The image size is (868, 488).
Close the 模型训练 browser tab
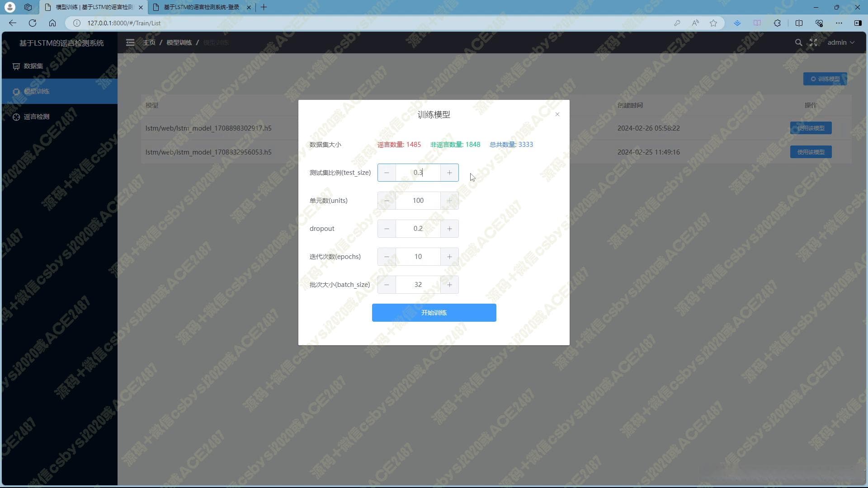tap(141, 7)
